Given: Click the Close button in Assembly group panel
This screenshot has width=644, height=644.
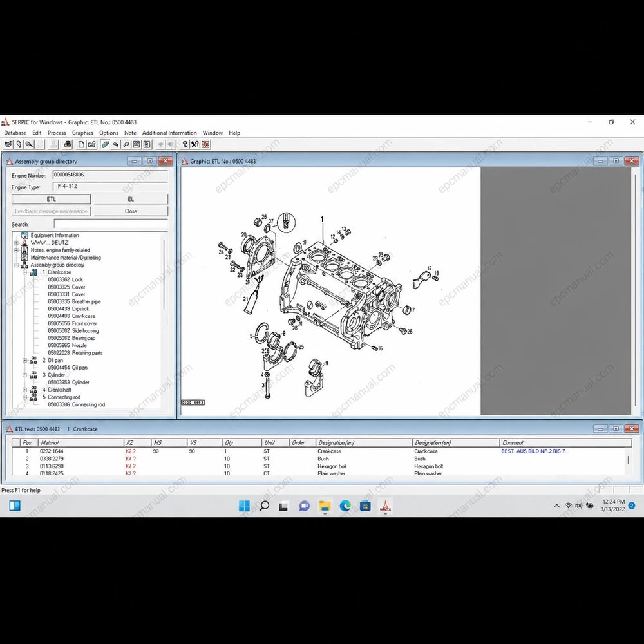Looking at the screenshot, I should (x=131, y=211).
